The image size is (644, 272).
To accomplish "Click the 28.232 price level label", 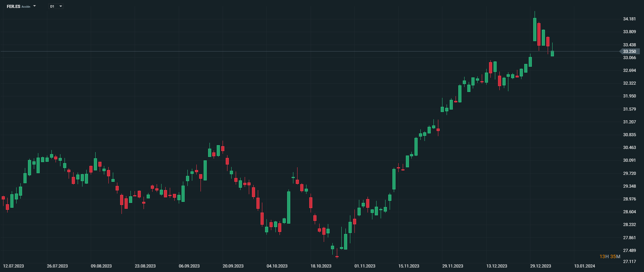I will (x=629, y=225).
